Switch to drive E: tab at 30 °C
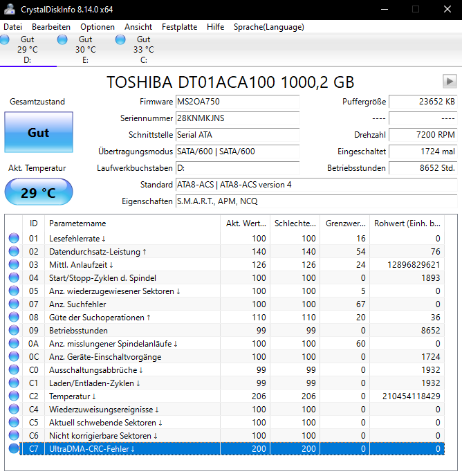 pos(85,50)
